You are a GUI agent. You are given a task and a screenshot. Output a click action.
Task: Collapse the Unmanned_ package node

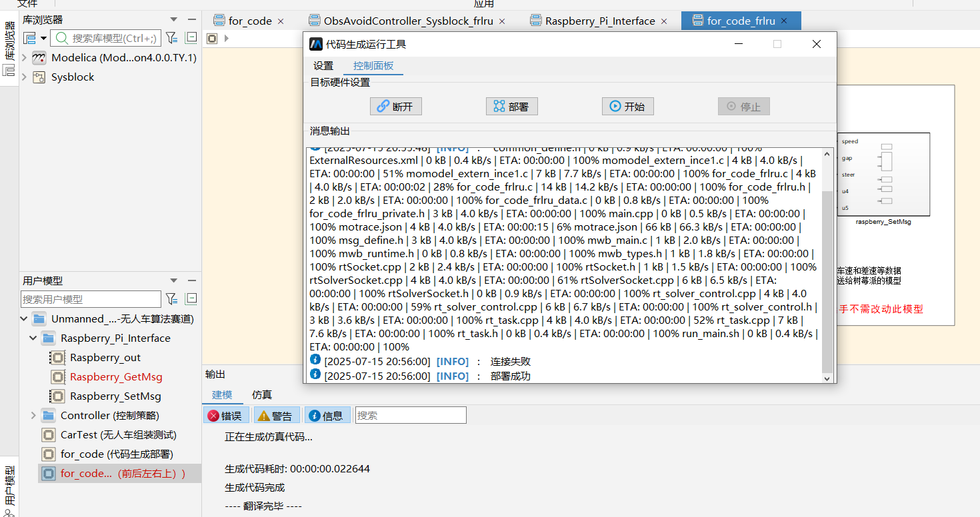(x=24, y=319)
